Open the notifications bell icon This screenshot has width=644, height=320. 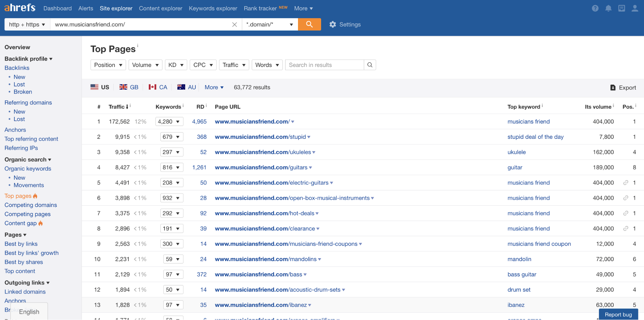click(x=608, y=8)
